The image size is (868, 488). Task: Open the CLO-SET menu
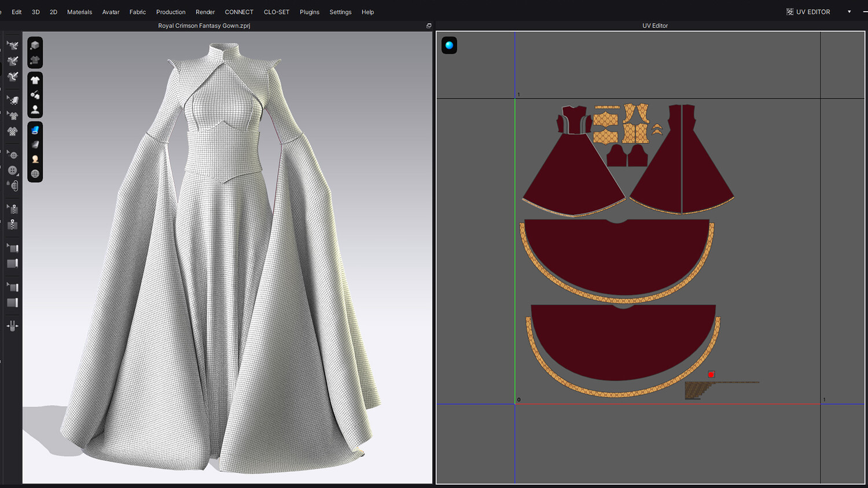pyautogui.click(x=277, y=12)
